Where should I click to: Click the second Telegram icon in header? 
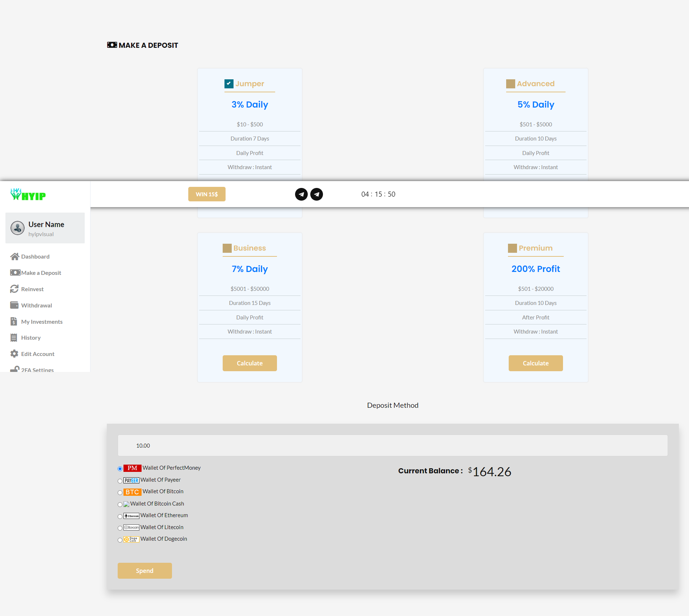[x=317, y=194]
